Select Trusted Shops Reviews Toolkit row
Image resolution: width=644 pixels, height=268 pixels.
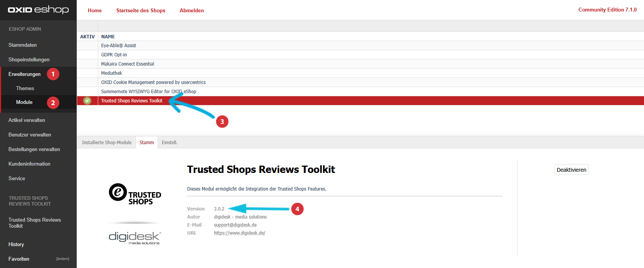(x=360, y=100)
